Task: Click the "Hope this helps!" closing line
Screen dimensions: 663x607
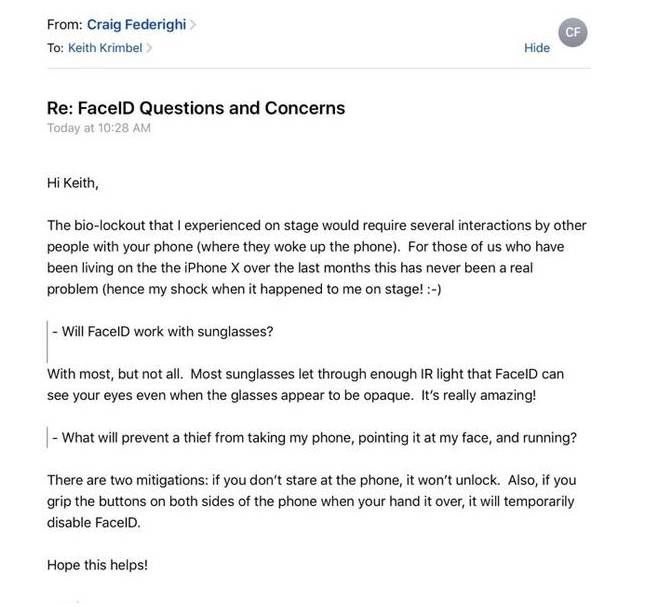Action: [97, 565]
